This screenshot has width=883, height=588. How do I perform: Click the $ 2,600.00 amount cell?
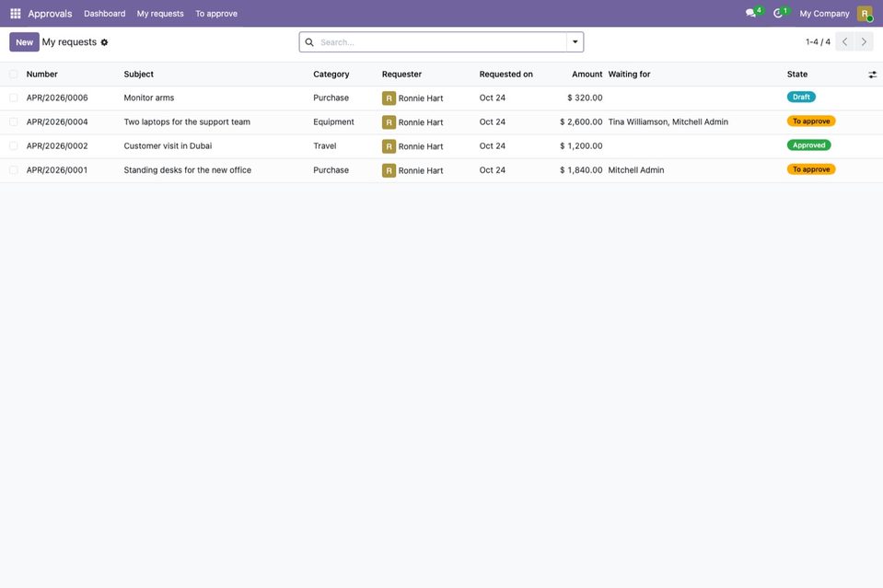pyautogui.click(x=581, y=122)
